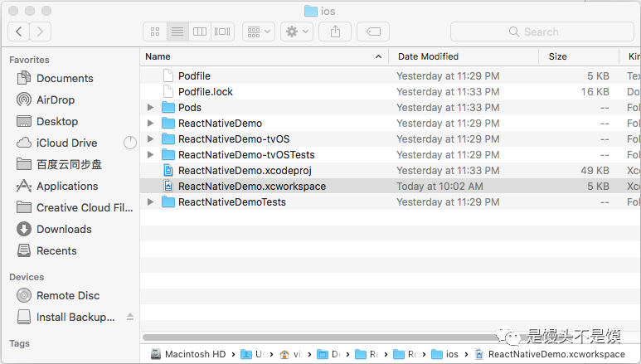The width and height of the screenshot is (641, 364).
Task: Click ReactNativeDemo.xcworkspace in the path bar
Action: click(x=551, y=354)
